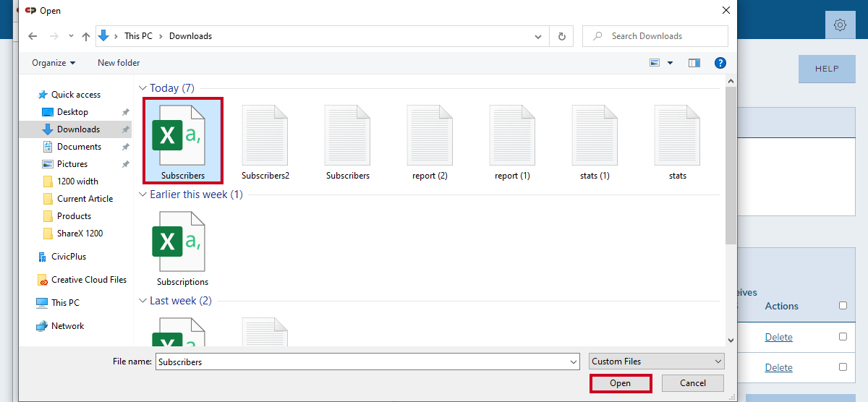Click Search Downloads field
Viewport: 868px width, 402px height.
tap(655, 36)
